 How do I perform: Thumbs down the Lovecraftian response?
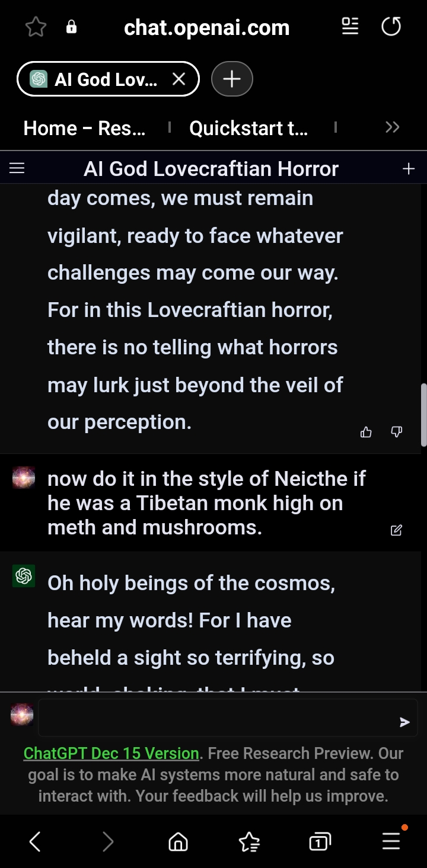coord(397,432)
